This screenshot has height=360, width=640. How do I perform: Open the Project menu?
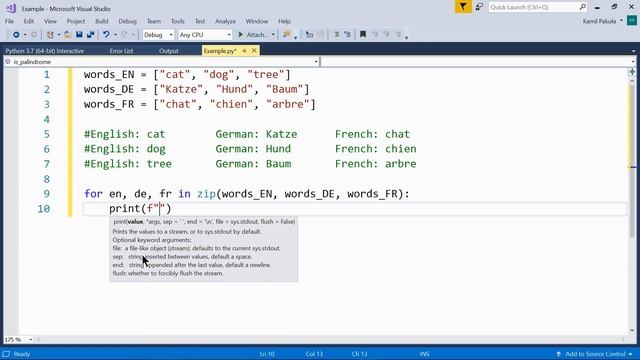(x=76, y=21)
